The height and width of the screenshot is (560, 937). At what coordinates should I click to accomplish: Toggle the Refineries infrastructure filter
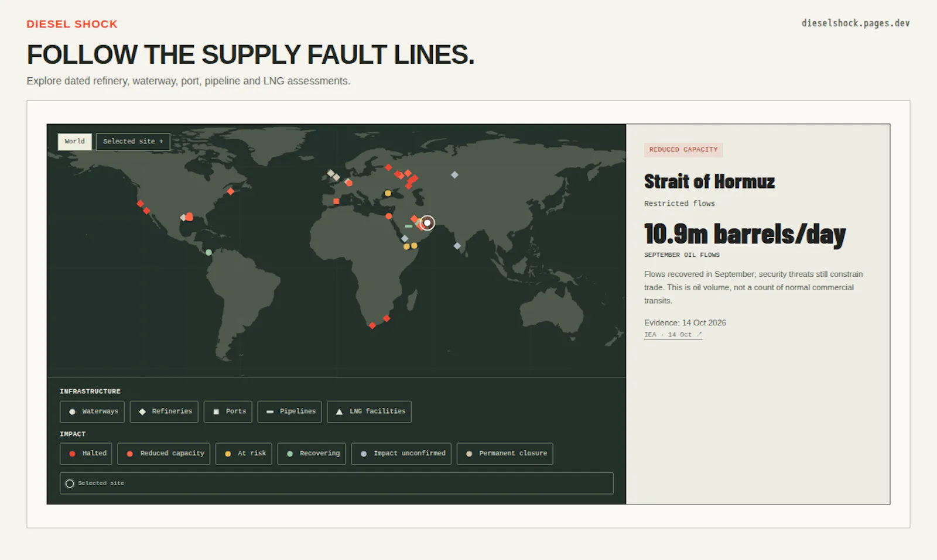[x=164, y=411]
